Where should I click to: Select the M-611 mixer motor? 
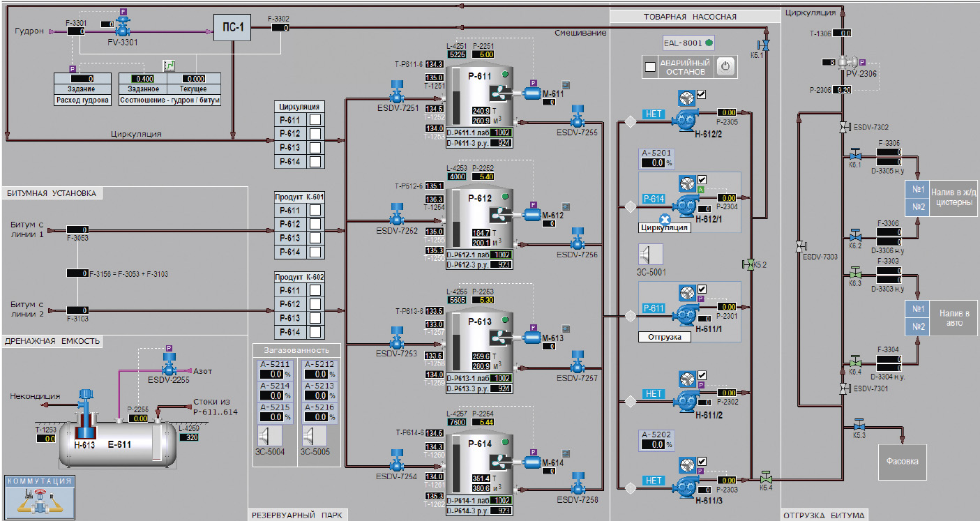click(534, 94)
